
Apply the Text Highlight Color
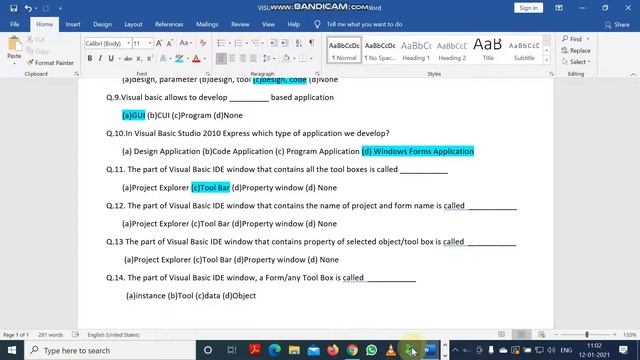[x=179, y=59]
